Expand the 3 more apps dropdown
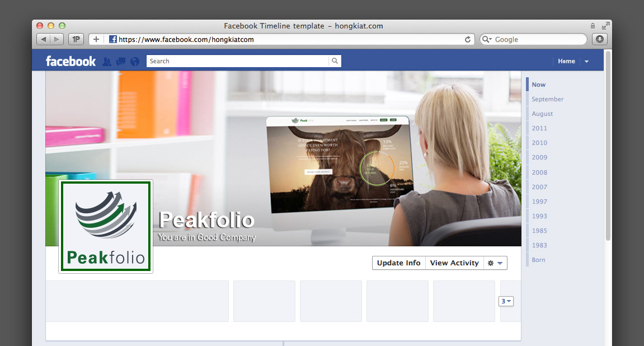The image size is (644, 346). point(506,301)
